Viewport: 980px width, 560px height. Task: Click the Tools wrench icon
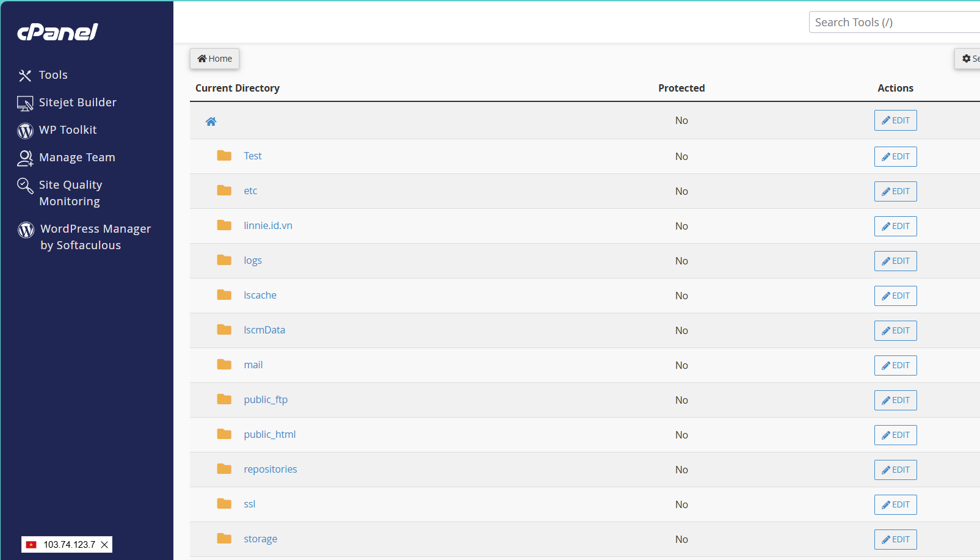25,76
